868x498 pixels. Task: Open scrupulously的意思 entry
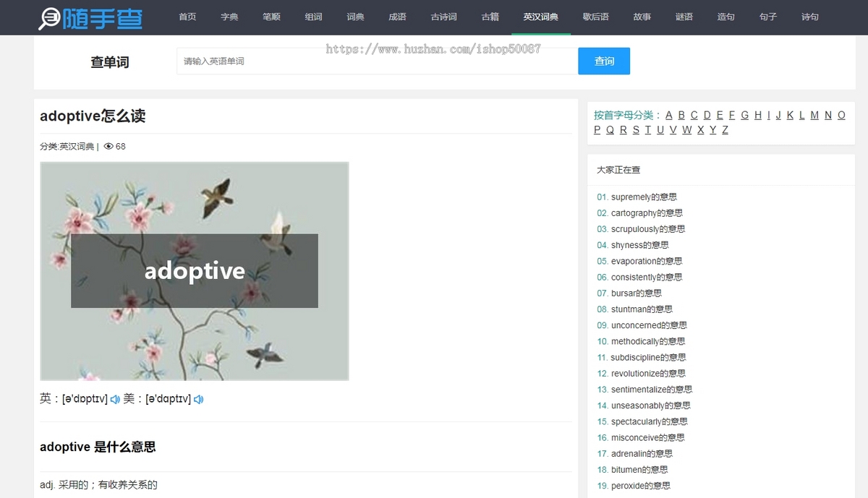[648, 229]
